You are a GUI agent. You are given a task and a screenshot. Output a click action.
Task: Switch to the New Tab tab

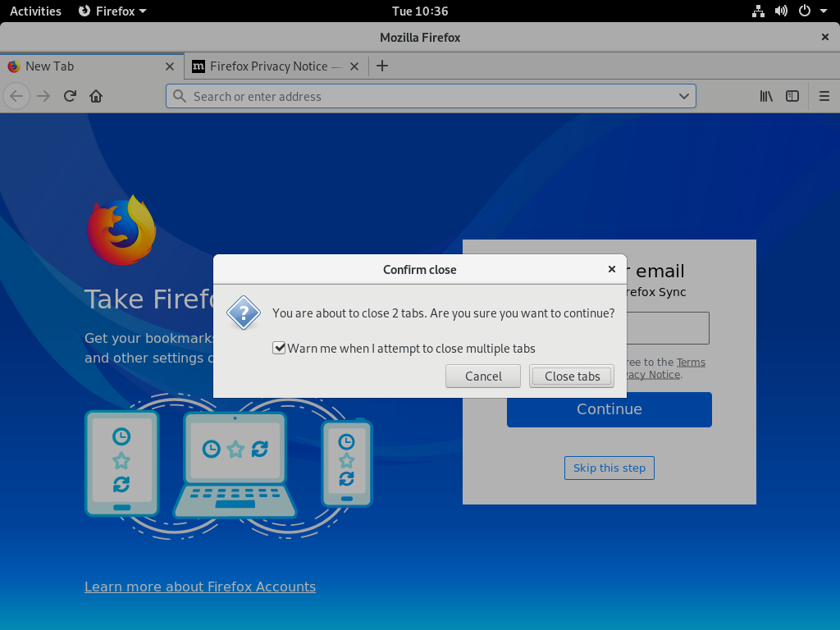pyautogui.click(x=92, y=66)
